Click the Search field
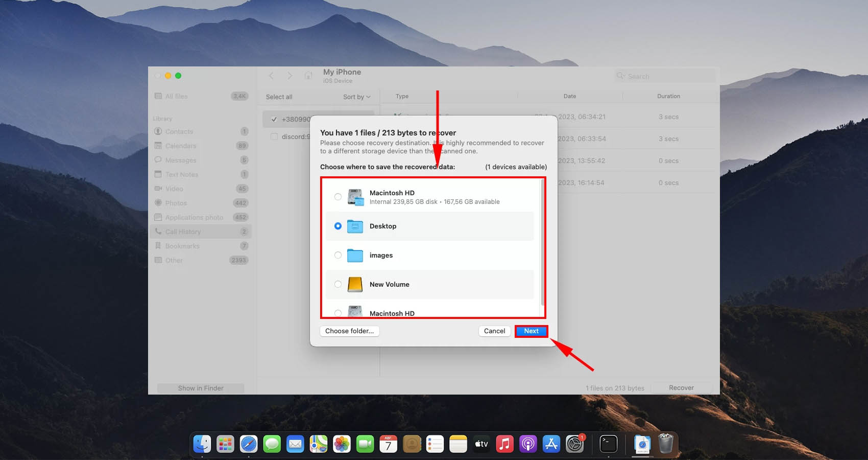Image resolution: width=868 pixels, height=460 pixels. click(664, 76)
